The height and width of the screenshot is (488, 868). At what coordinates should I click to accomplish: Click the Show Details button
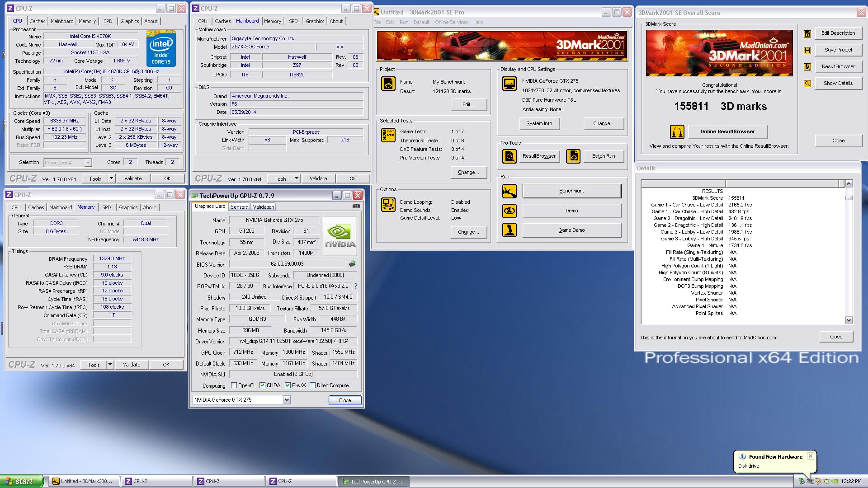(x=838, y=84)
